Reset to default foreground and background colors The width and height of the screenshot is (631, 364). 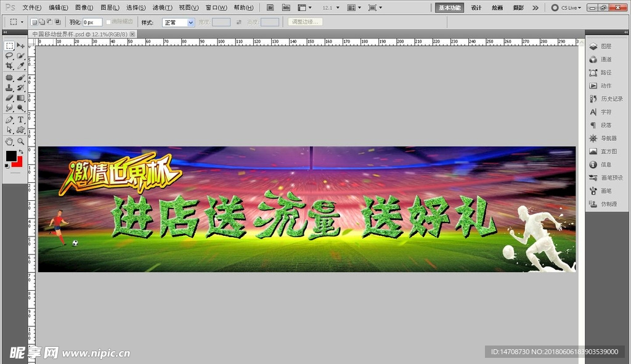7,166
